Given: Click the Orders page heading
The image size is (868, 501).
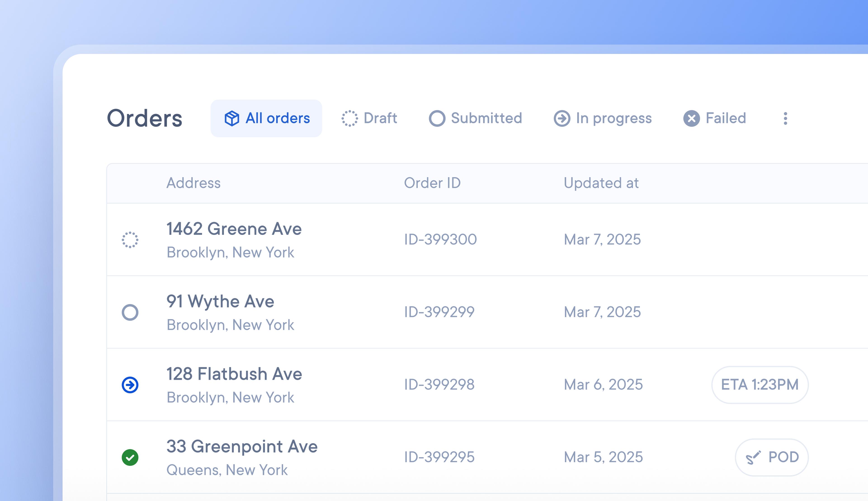Looking at the screenshot, I should tap(145, 118).
